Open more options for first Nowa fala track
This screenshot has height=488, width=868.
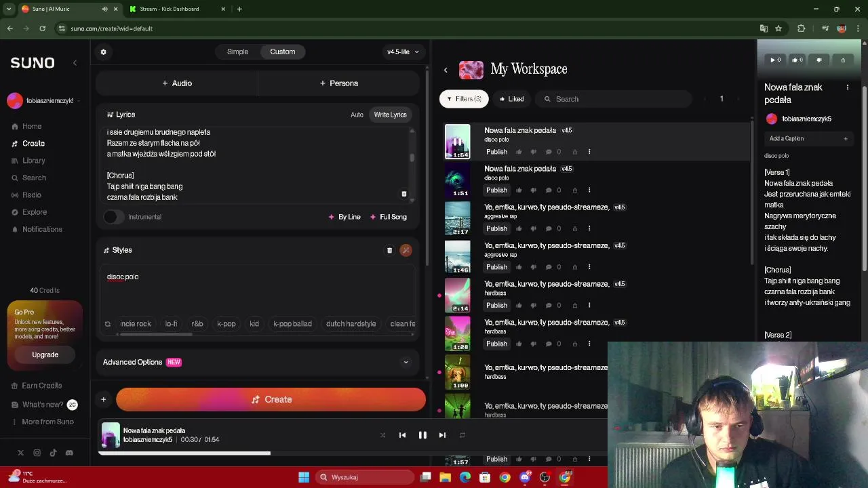click(x=589, y=152)
